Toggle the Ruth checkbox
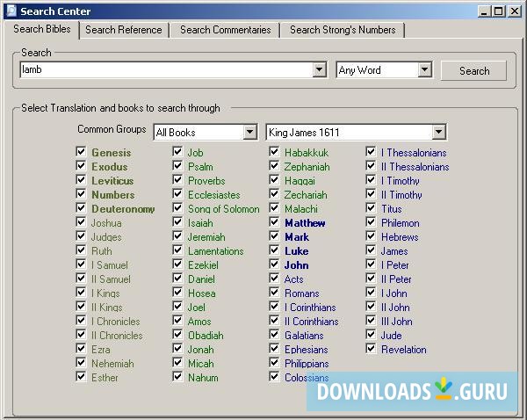The image size is (527, 420). [81, 250]
